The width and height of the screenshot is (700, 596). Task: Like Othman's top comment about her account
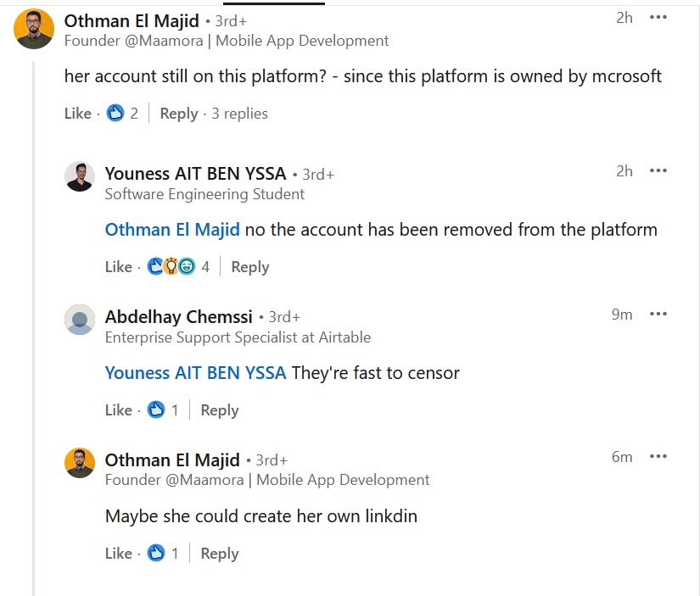77,114
